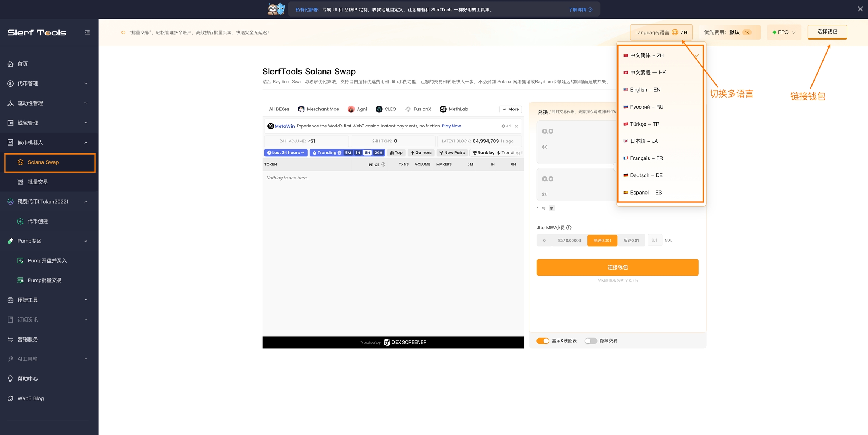This screenshot has width=868, height=435.
Task: Select the 极速0.01 tip option
Action: coord(631,240)
